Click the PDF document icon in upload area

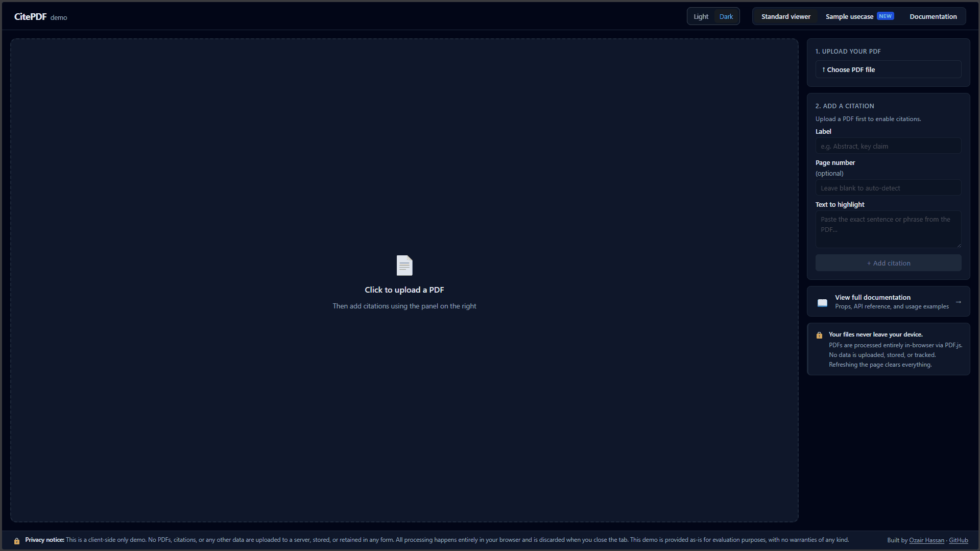point(404,266)
